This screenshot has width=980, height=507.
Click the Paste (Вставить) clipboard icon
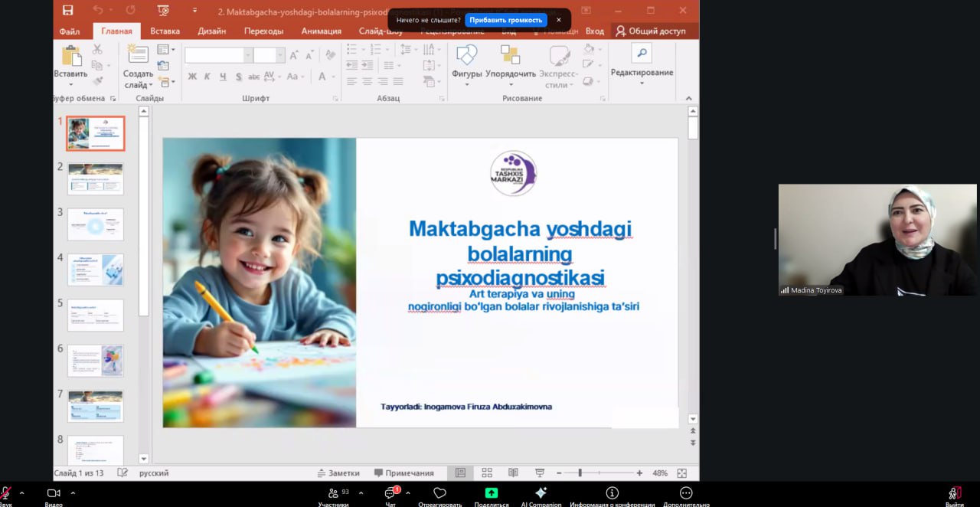(x=70, y=57)
